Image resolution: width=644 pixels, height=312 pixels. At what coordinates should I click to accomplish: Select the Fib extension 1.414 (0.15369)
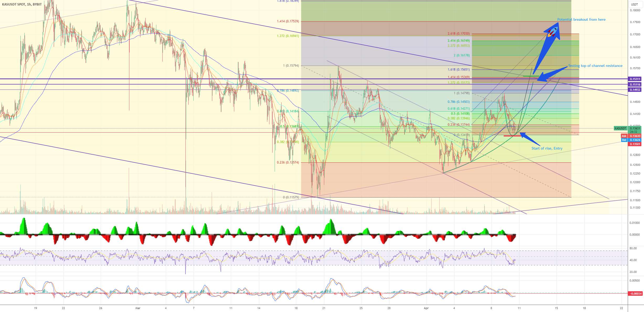(x=459, y=77)
